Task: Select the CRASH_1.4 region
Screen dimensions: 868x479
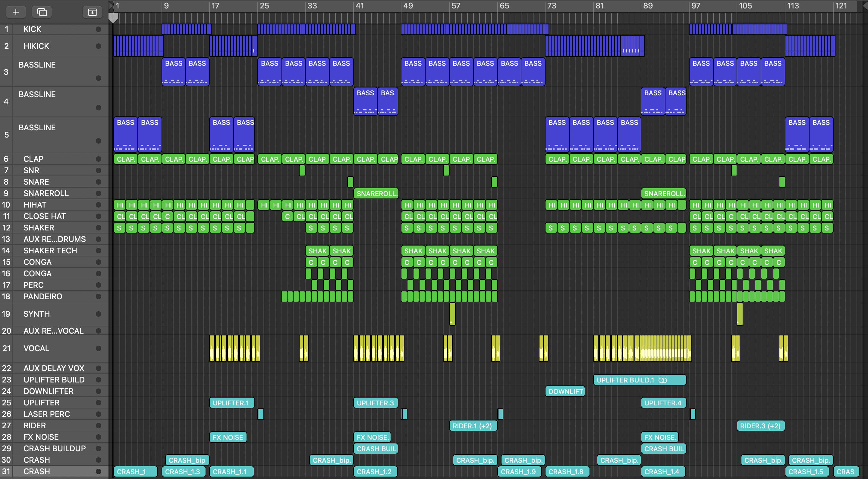Action: tap(663, 471)
